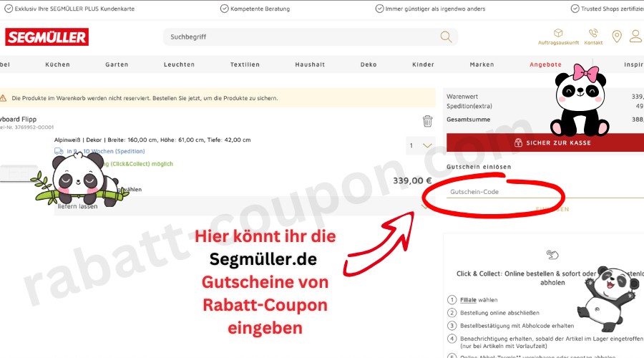This screenshot has width=644, height=358.
Task: Delete item with trash can icon
Action: (x=427, y=121)
